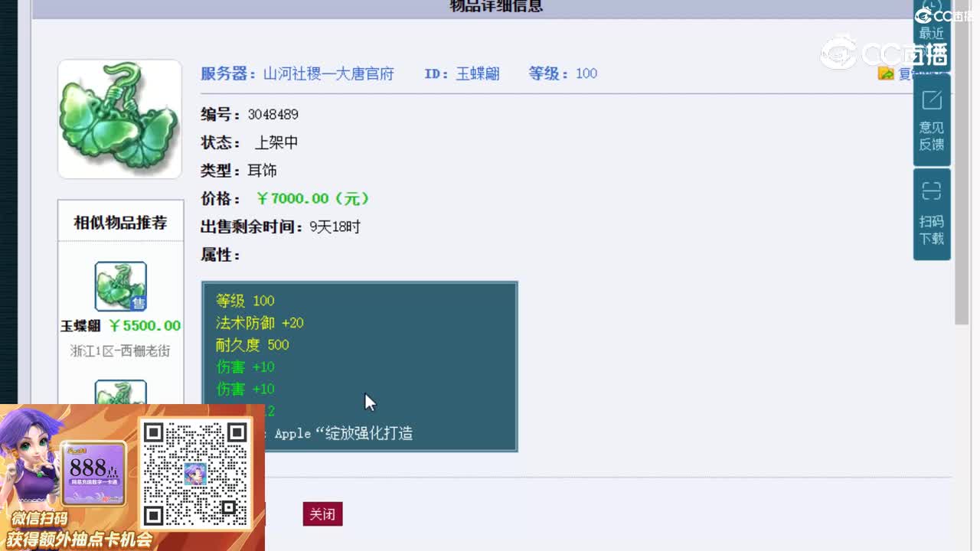Image resolution: width=980 pixels, height=551 pixels.
Task: Click the 售 badge on the recommended item
Action: click(x=140, y=304)
